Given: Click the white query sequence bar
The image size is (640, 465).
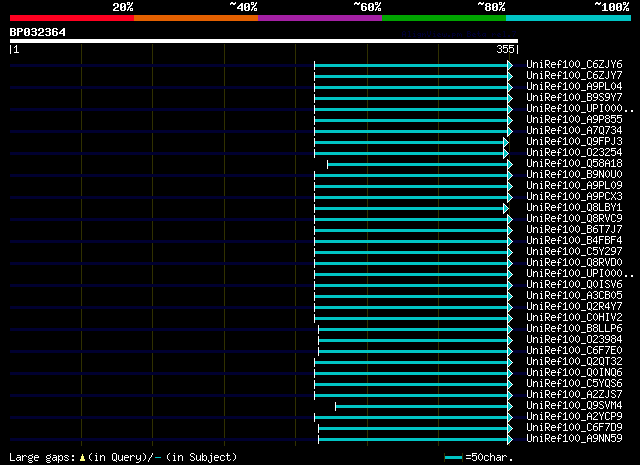Looking at the screenshot, I should pyautogui.click(x=264, y=41).
